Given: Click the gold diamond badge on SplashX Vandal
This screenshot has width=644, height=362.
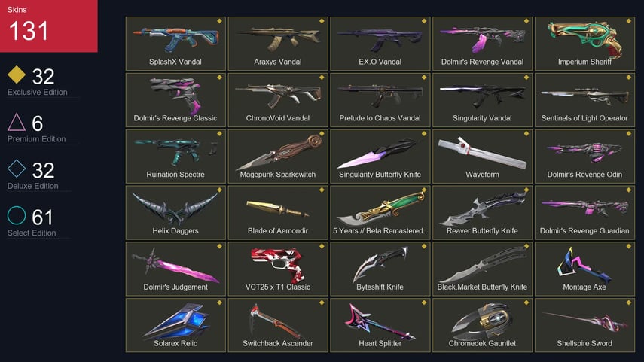Looking at the screenshot, I should coord(219,21).
